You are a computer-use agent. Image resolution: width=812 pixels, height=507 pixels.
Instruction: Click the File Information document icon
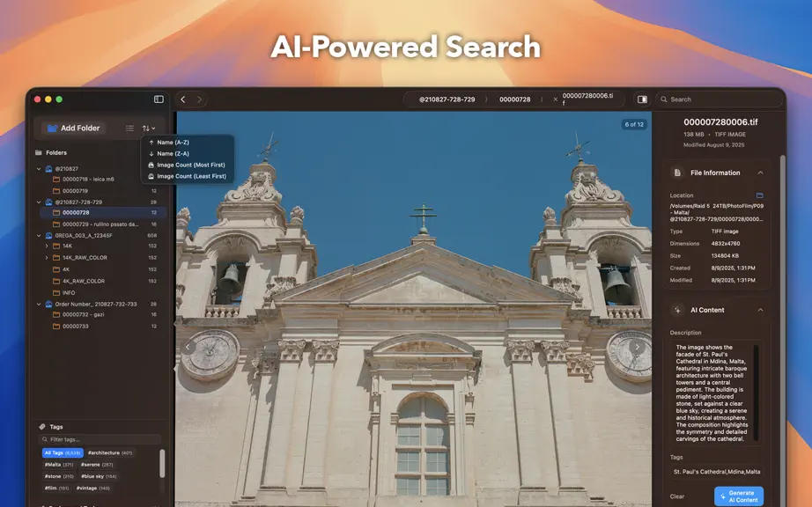coord(677,173)
